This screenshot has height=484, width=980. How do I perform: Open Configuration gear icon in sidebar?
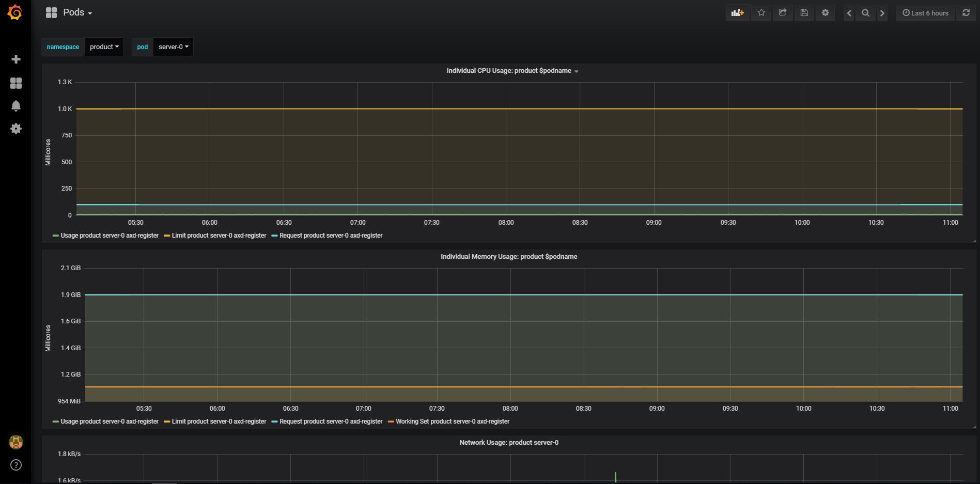[16, 129]
